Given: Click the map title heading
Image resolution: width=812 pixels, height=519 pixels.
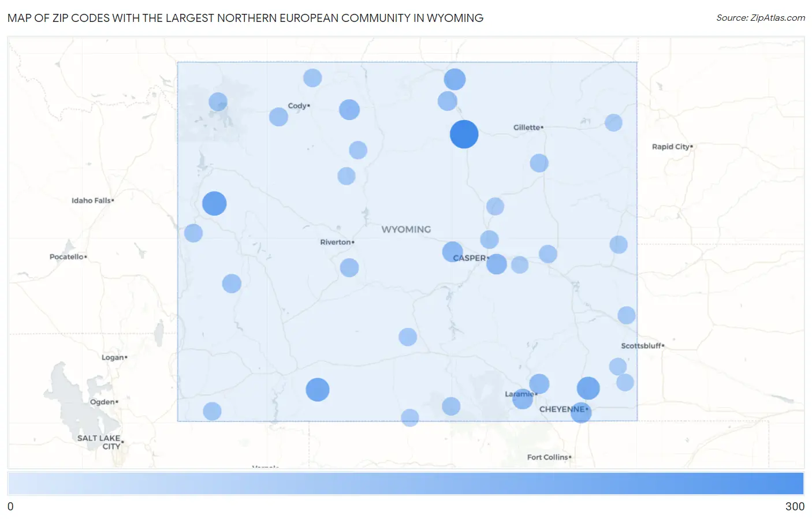Looking at the screenshot, I should (x=245, y=18).
